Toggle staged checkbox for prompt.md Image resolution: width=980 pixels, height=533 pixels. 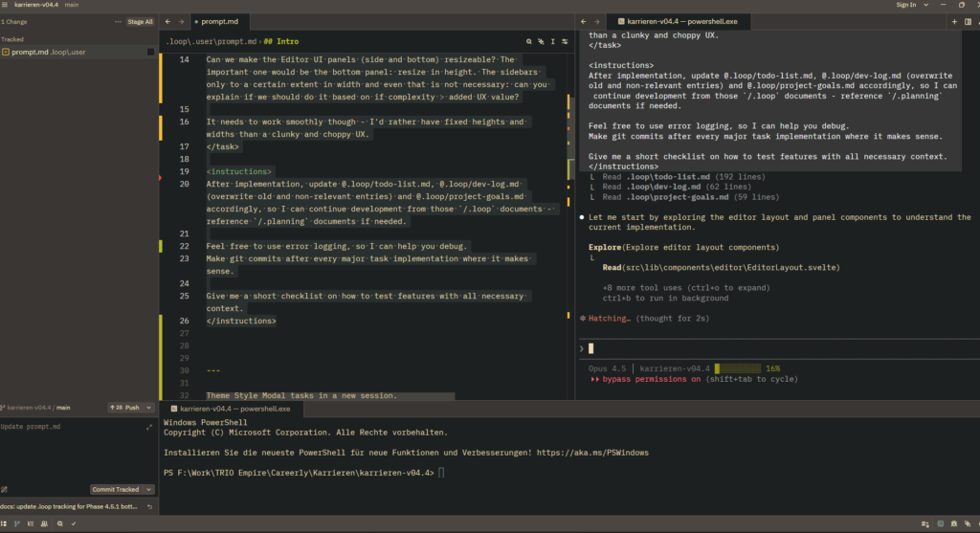149,52
